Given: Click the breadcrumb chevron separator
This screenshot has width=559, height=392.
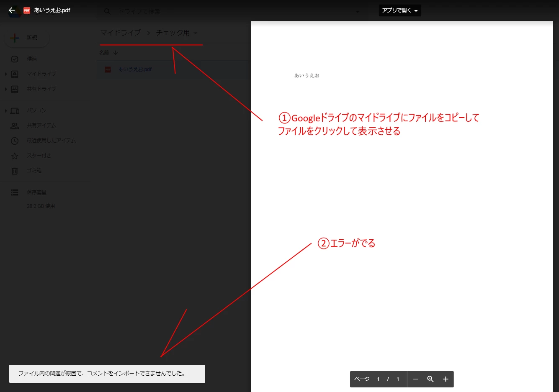Looking at the screenshot, I should point(148,33).
